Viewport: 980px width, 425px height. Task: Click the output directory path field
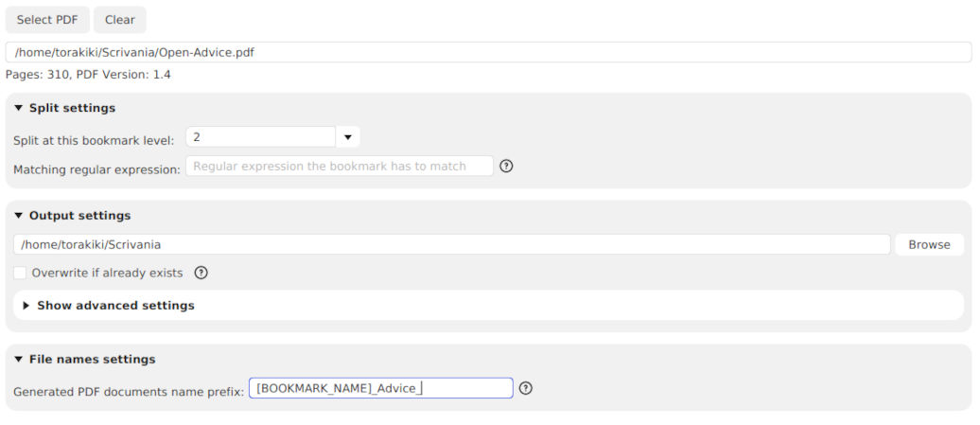(452, 244)
